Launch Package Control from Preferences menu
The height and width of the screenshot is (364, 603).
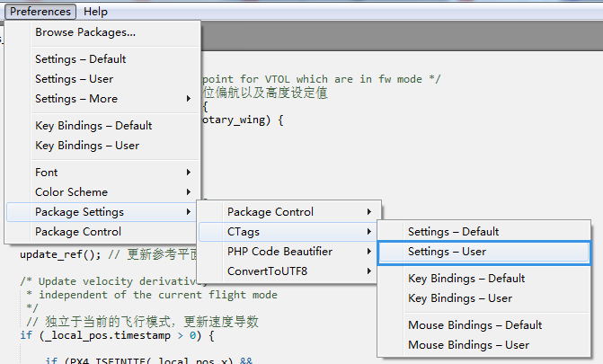point(78,232)
